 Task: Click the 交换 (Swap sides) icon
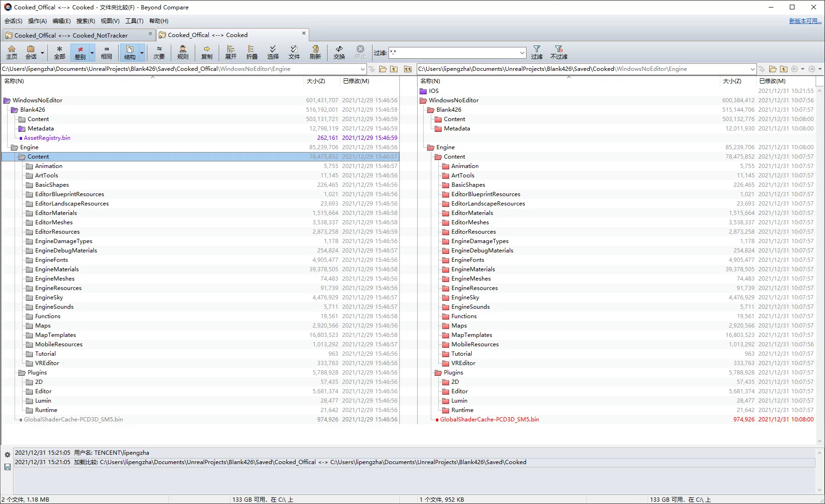click(x=339, y=52)
